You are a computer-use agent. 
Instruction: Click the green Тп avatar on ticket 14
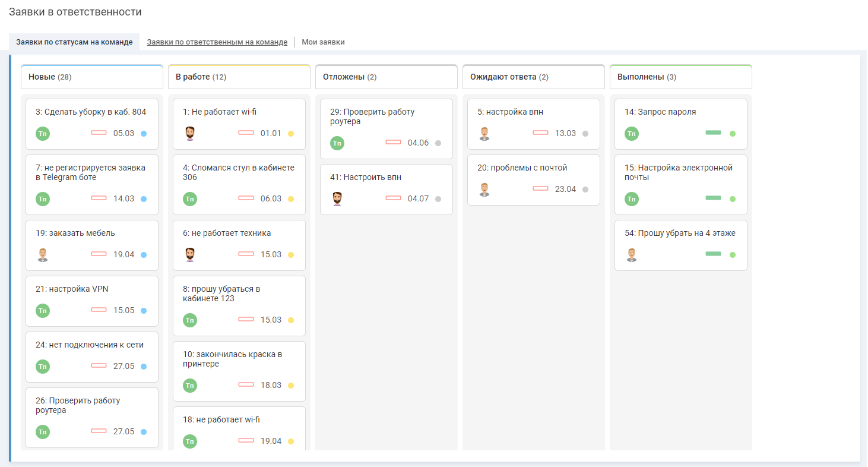coord(632,134)
